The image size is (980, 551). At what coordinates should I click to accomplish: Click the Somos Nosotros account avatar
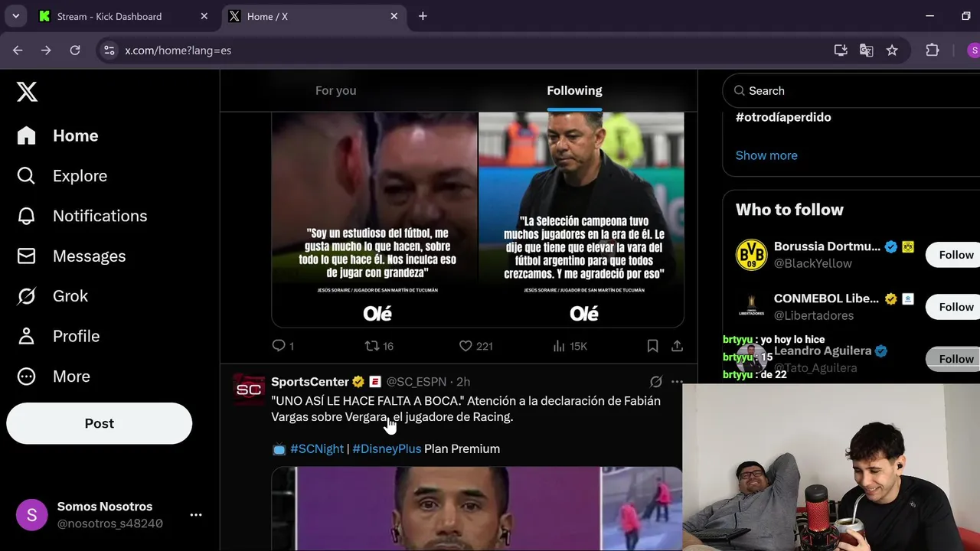coord(31,514)
